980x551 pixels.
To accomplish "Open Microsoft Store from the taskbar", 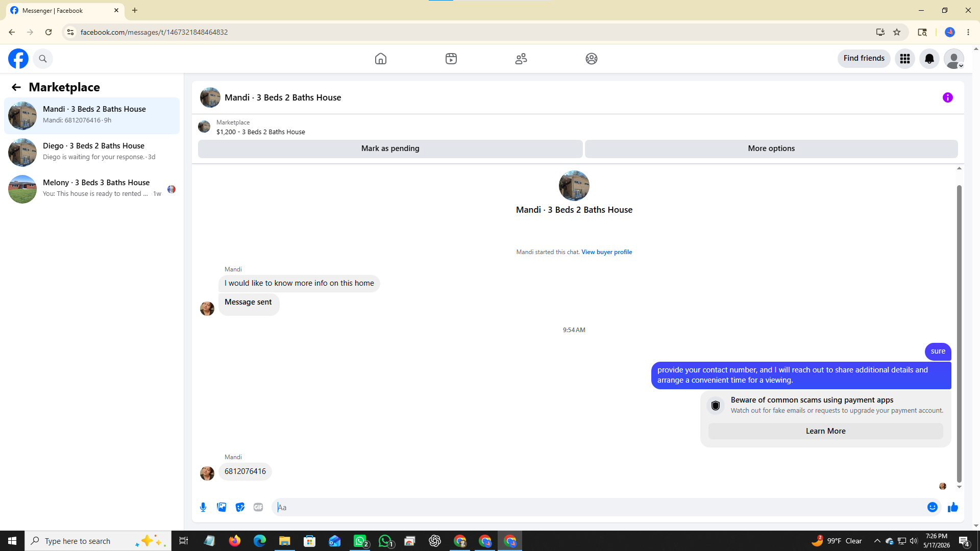I will tap(310, 541).
